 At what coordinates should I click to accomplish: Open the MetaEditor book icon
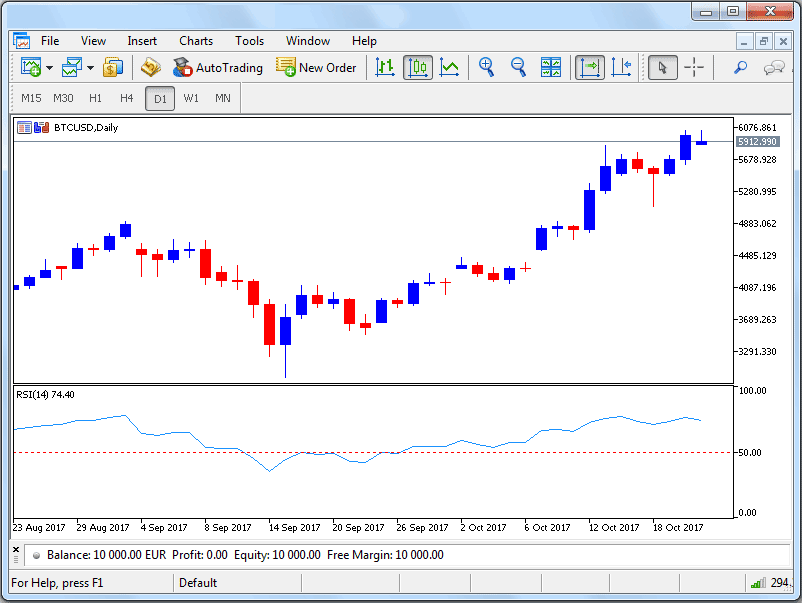tap(151, 68)
